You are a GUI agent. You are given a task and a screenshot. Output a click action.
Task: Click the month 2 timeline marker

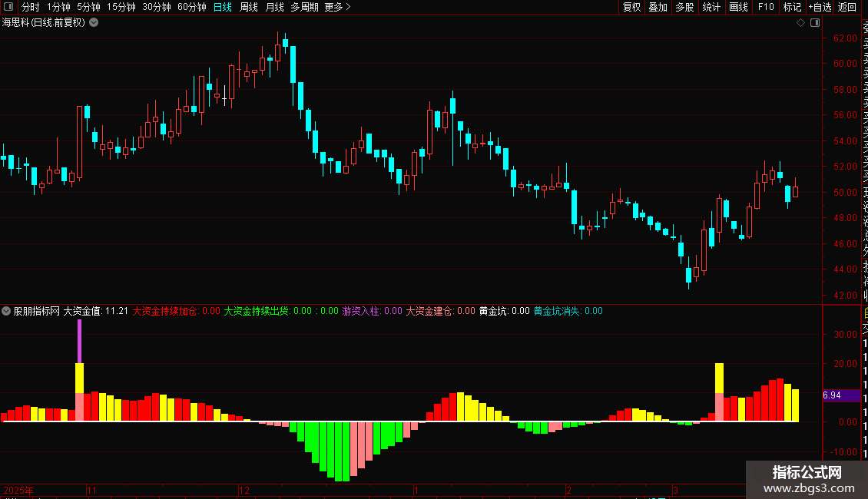point(568,490)
